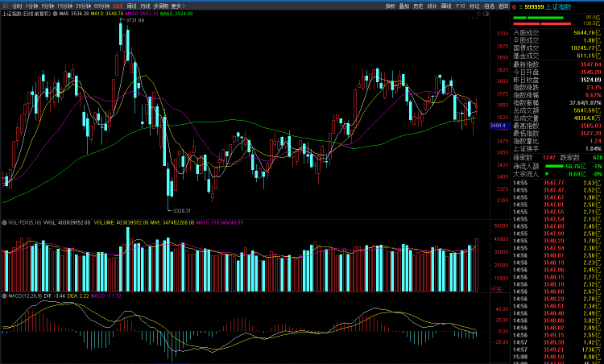Toggle the 画线 drawing tools
Image resolution: width=604 pixels, height=364 pixels.
(446, 6)
